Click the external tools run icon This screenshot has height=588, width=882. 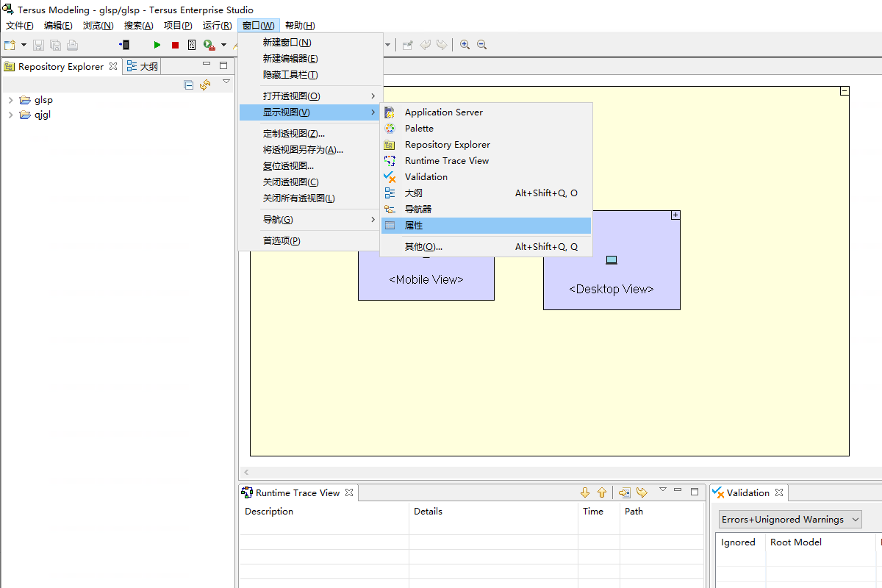(209, 45)
